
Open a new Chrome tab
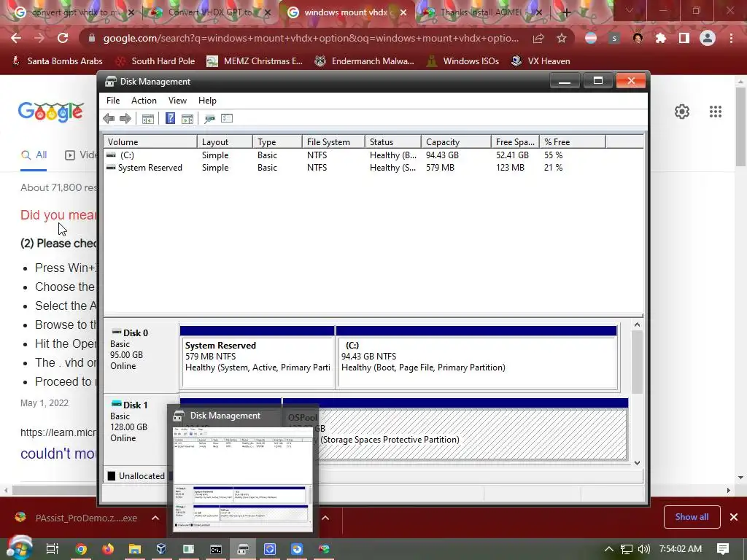coord(566,12)
